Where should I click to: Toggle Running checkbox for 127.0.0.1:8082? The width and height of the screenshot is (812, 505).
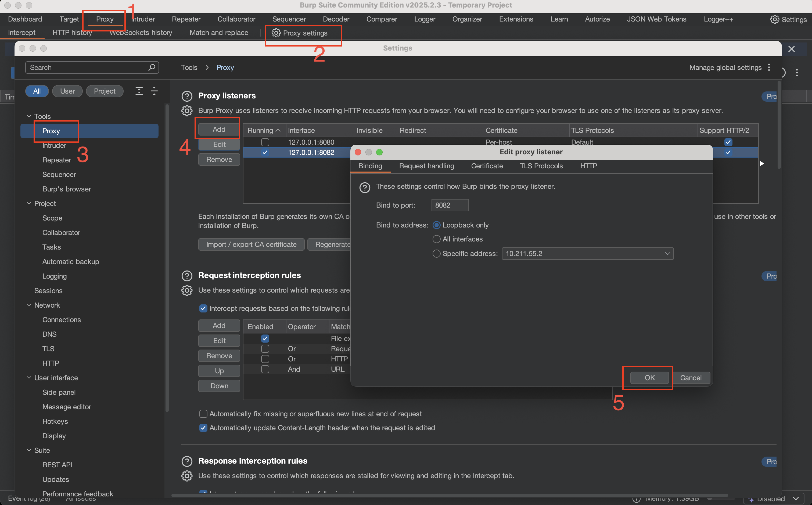(x=265, y=152)
